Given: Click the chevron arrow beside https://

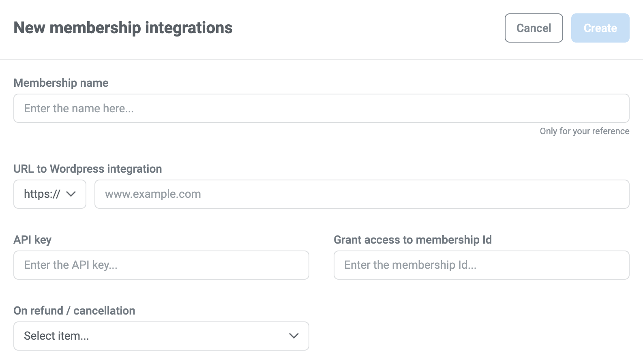Looking at the screenshot, I should [71, 194].
